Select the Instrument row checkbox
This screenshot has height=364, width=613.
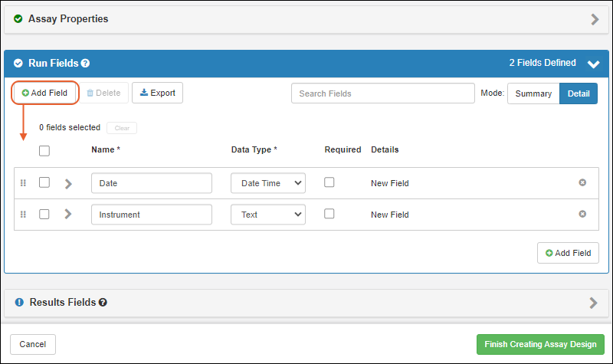44,215
